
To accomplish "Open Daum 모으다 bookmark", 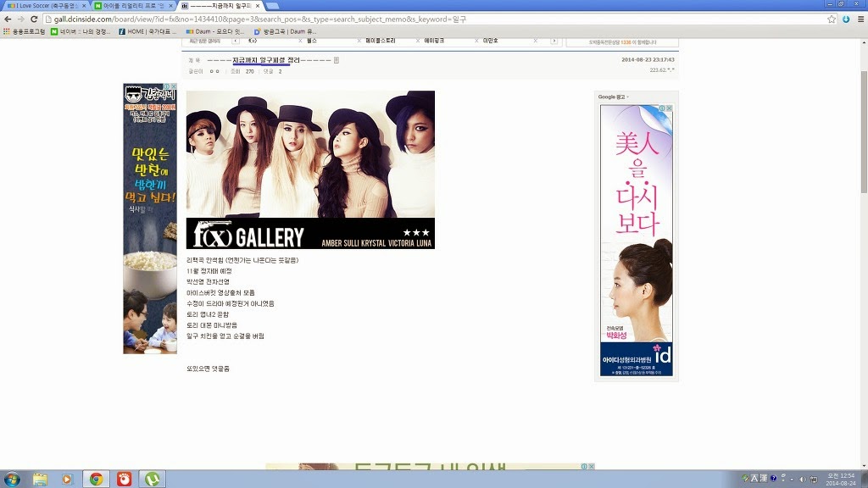I will coord(214,31).
